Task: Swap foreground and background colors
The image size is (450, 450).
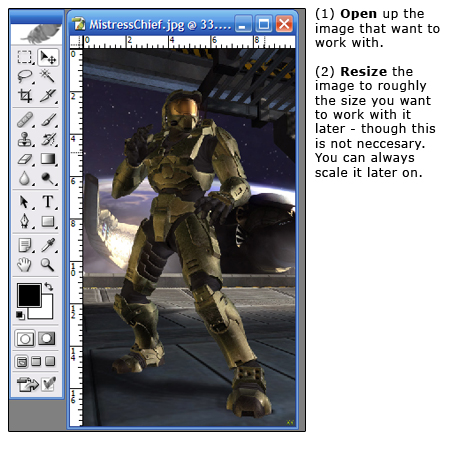Action: click(x=49, y=287)
